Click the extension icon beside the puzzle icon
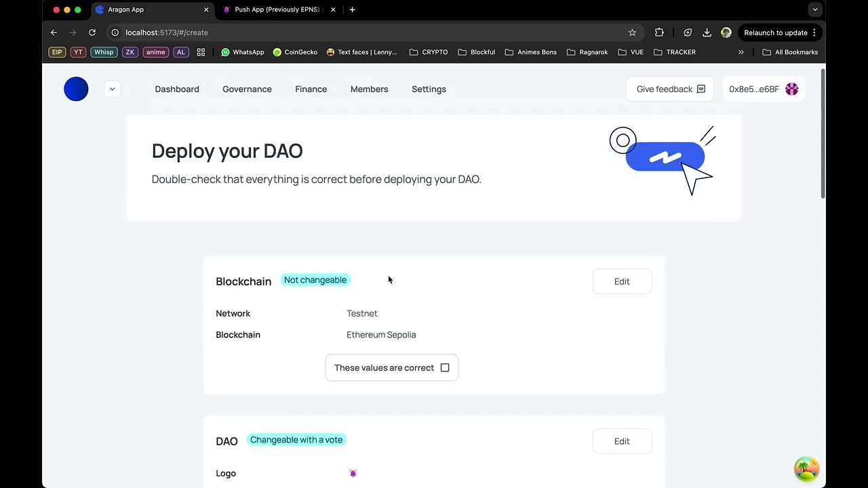 (688, 33)
